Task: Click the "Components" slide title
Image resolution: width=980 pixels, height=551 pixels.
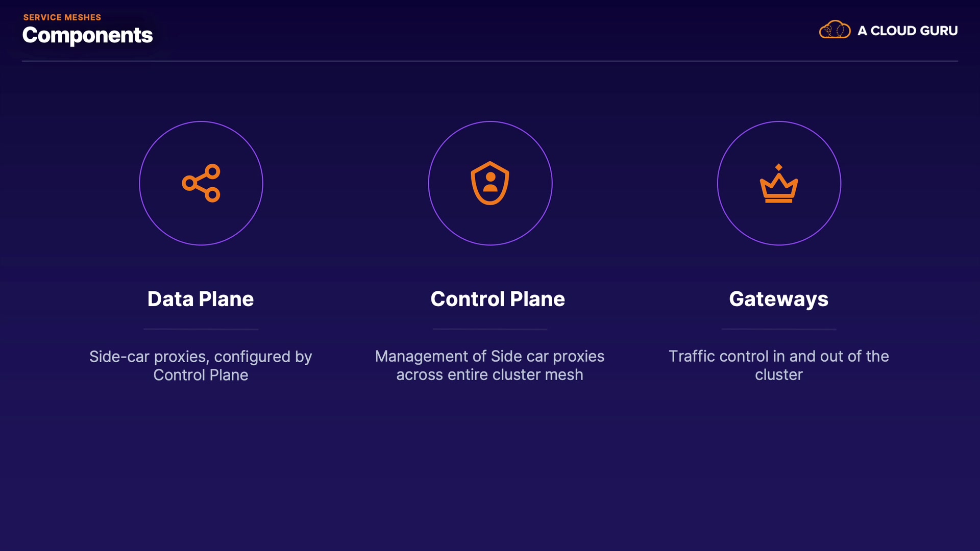Action: click(88, 35)
